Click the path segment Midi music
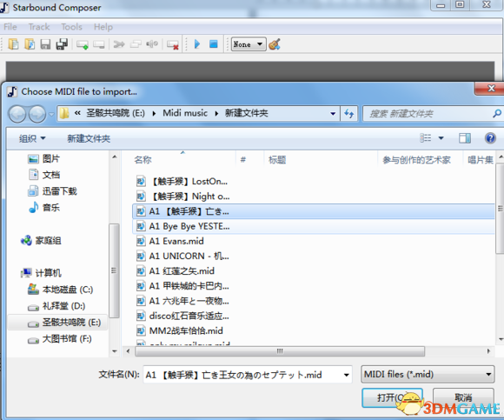 click(x=185, y=114)
